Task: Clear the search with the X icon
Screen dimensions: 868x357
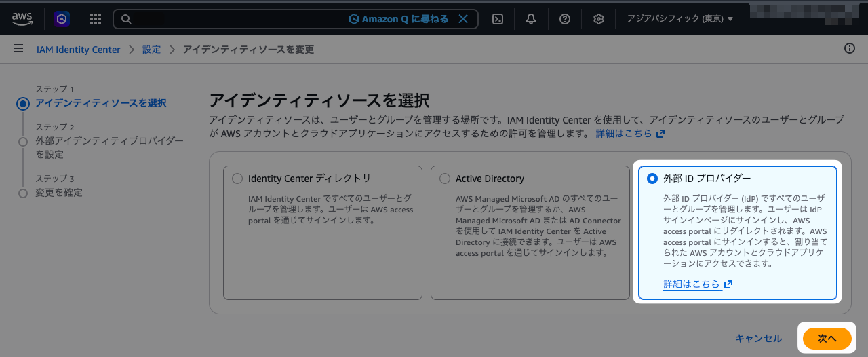Action: tap(463, 19)
